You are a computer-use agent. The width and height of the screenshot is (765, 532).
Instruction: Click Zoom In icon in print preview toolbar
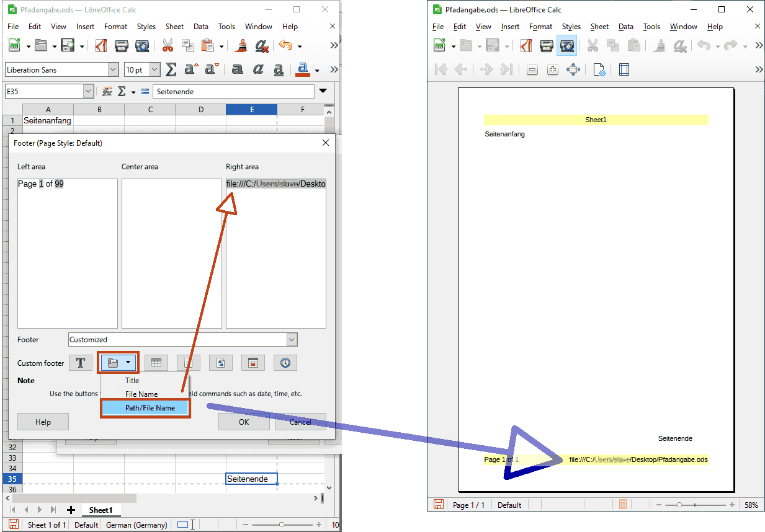(x=552, y=69)
